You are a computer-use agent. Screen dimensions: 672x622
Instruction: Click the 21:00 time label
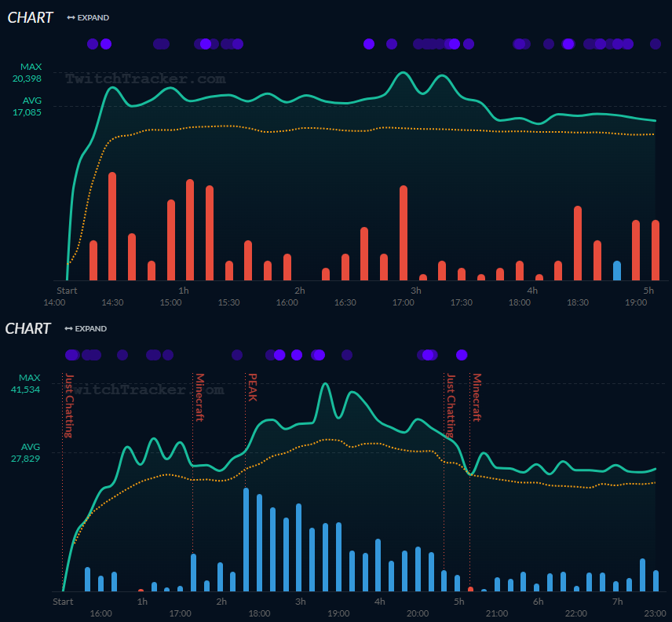coord(497,613)
